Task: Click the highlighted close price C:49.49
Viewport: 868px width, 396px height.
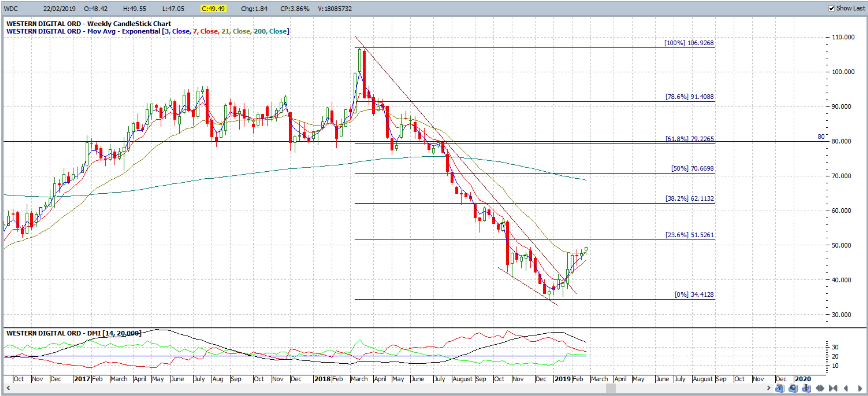Action: (213, 9)
